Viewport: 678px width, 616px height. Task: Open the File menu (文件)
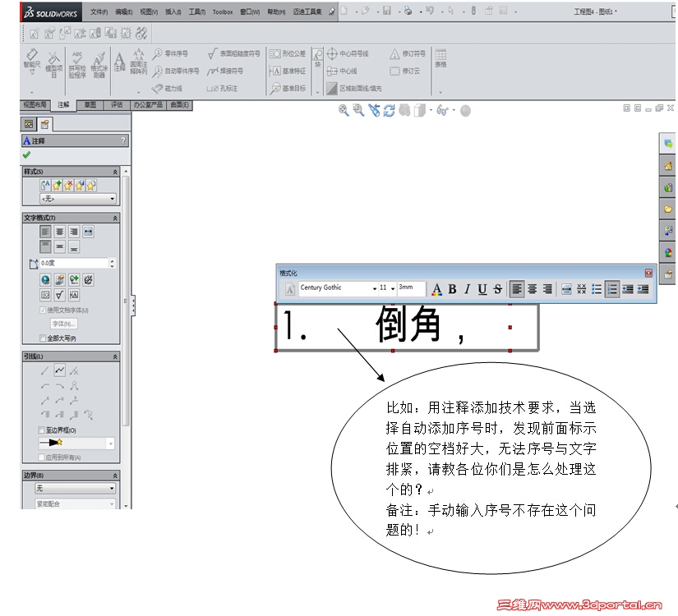pyautogui.click(x=99, y=12)
